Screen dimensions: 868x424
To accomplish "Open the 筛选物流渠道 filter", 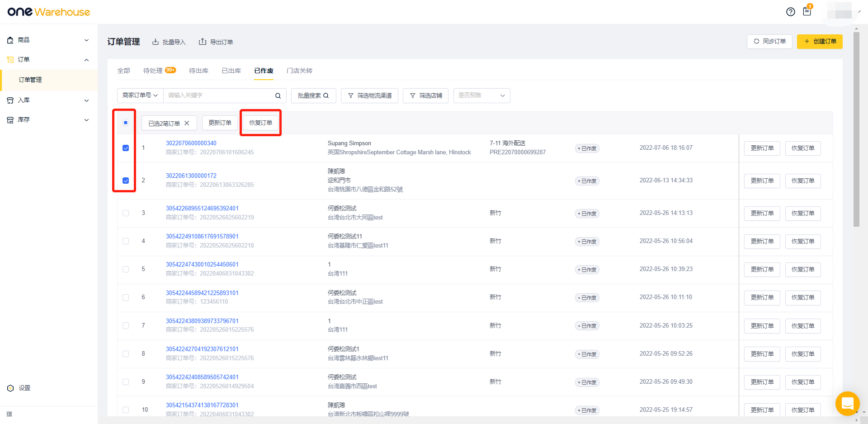I will (369, 95).
